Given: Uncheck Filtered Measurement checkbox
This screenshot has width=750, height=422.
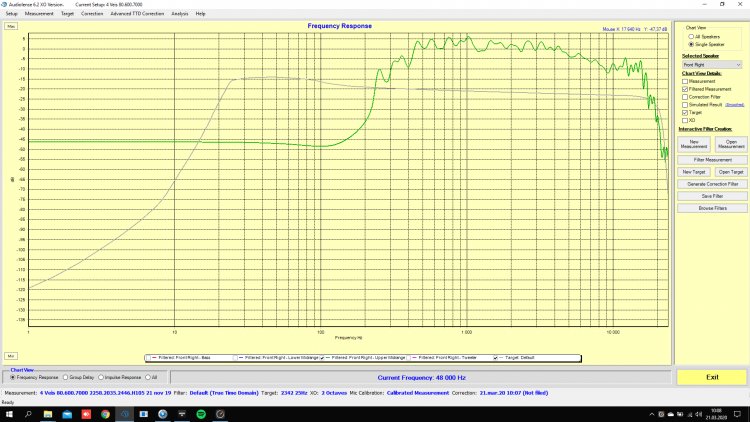Looking at the screenshot, I should [685, 89].
